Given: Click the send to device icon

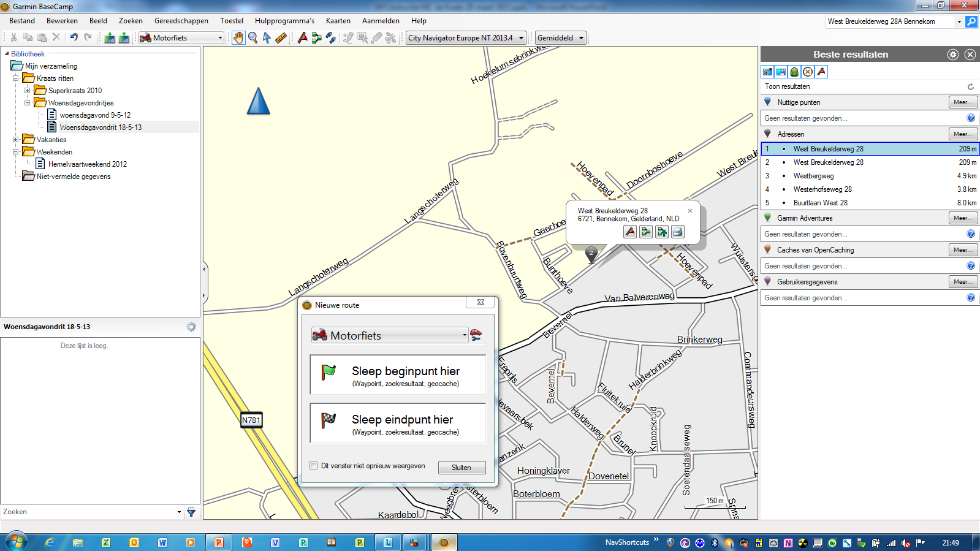Looking at the screenshot, I should click(110, 37).
